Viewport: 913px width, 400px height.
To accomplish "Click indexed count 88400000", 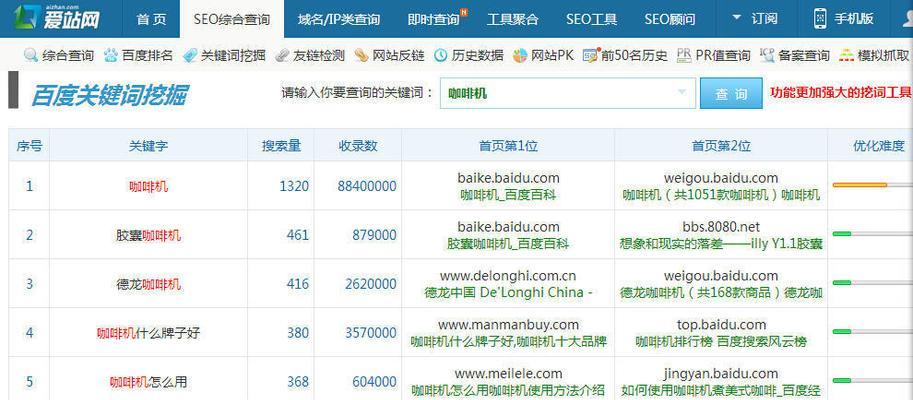I will point(367,186).
